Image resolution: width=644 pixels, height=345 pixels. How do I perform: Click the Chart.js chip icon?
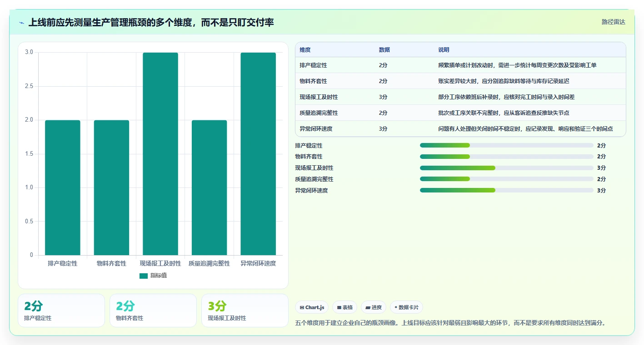pos(302,308)
